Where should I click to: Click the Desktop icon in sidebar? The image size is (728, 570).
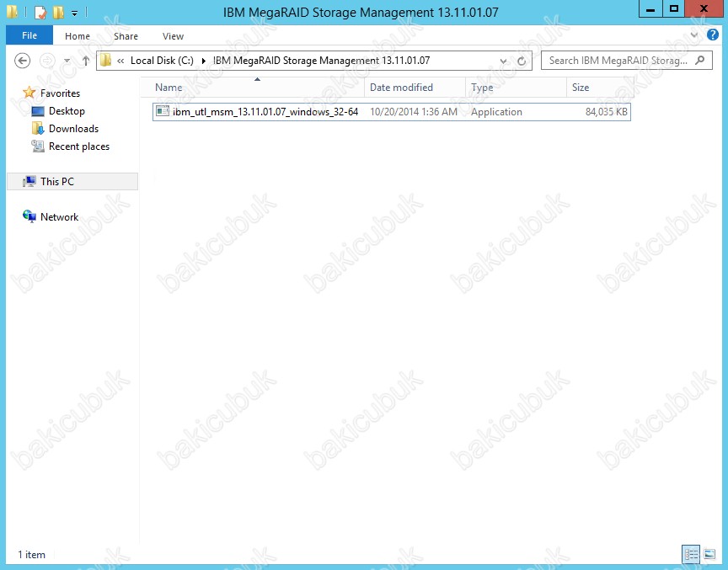point(38,111)
